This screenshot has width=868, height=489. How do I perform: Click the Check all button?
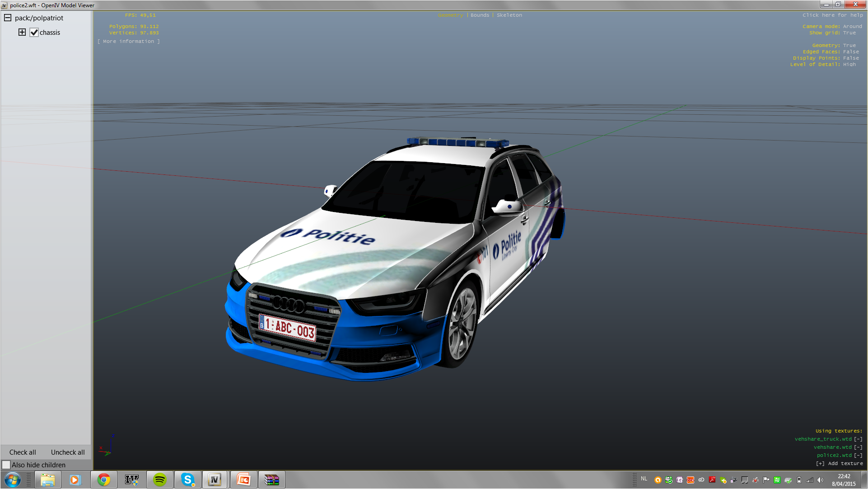click(x=23, y=452)
